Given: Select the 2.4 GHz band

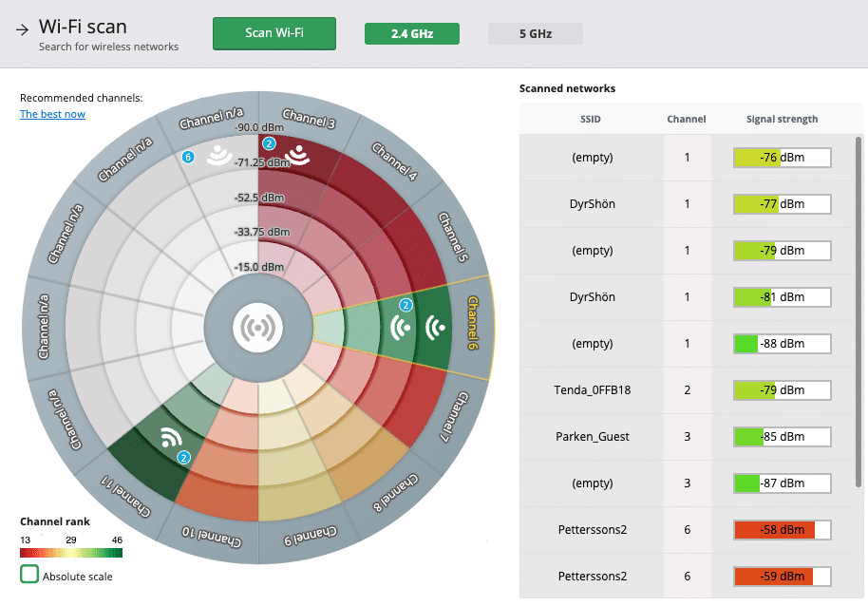Looking at the screenshot, I should (411, 34).
